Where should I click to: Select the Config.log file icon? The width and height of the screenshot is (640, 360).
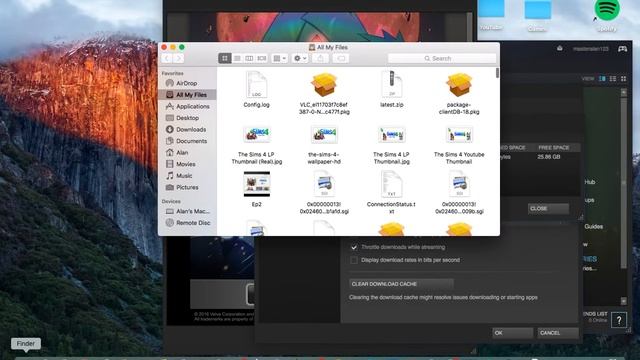[256, 84]
